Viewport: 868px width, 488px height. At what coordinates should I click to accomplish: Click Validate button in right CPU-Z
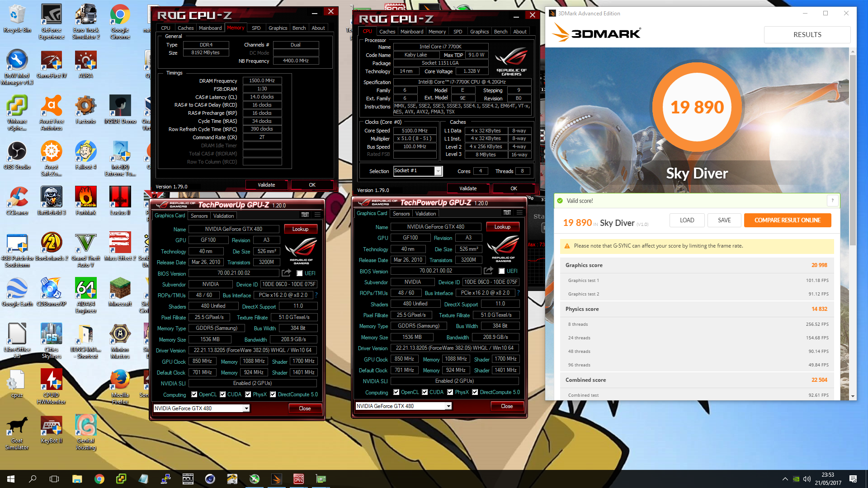pyautogui.click(x=468, y=188)
